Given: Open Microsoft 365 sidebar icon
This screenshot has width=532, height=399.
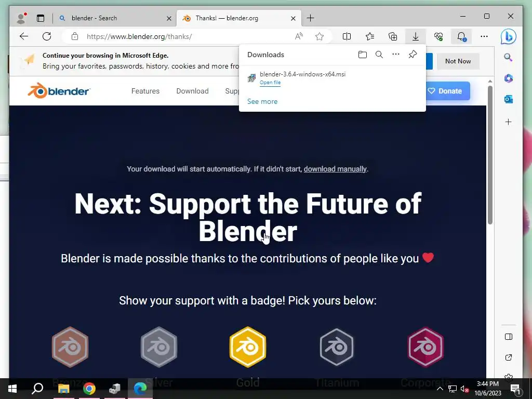Looking at the screenshot, I should [508, 78].
